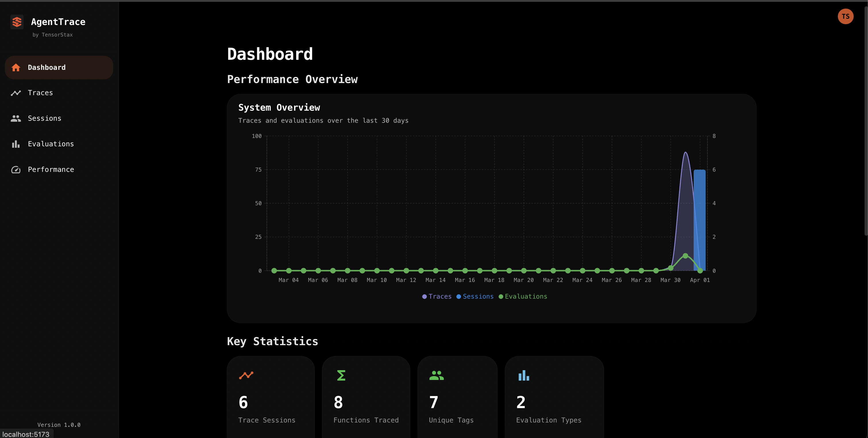Open the Traces page from sidebar
Screen dimensions: 868x438
(x=40, y=93)
